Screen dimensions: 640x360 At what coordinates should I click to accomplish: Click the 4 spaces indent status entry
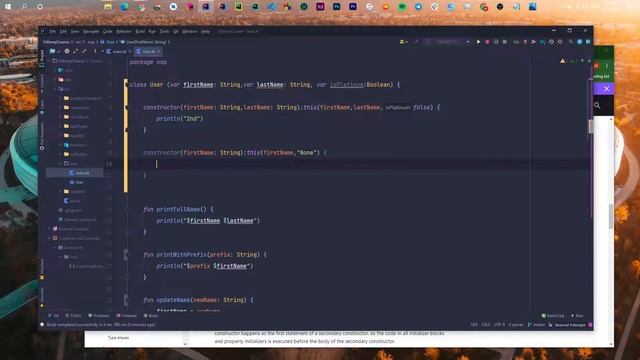tap(516, 325)
